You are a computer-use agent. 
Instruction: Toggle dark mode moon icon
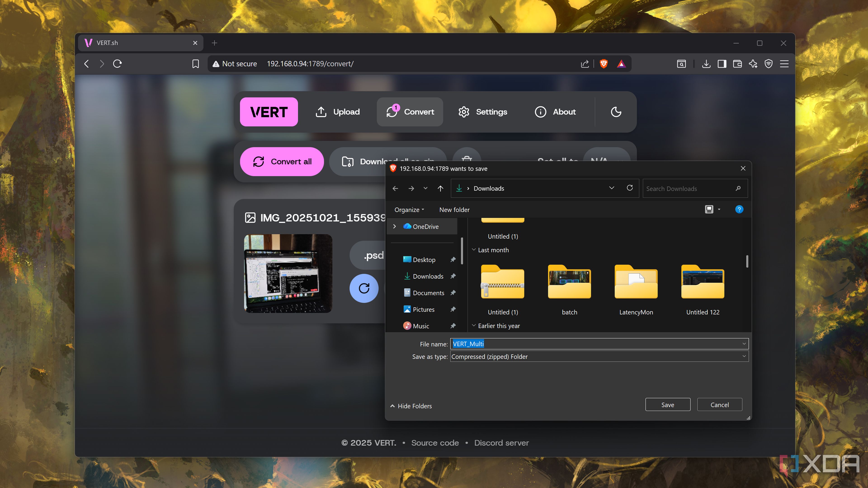pyautogui.click(x=616, y=112)
